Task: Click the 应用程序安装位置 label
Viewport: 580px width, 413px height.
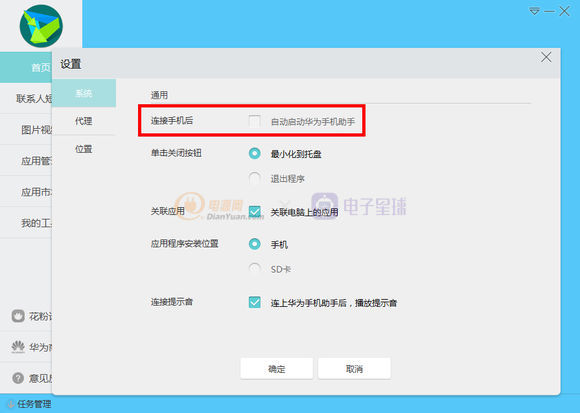Action: tap(185, 244)
